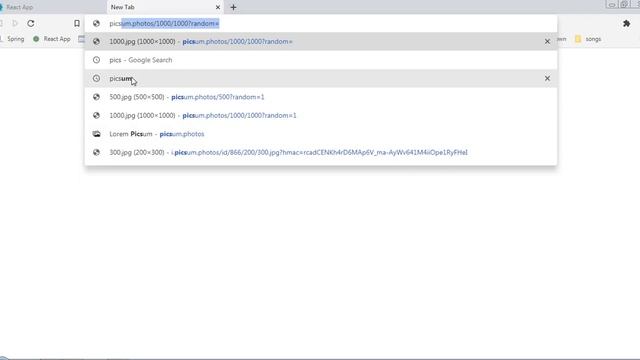This screenshot has width=640, height=360.
Task: Close the New Tab tab
Action: (218, 7)
